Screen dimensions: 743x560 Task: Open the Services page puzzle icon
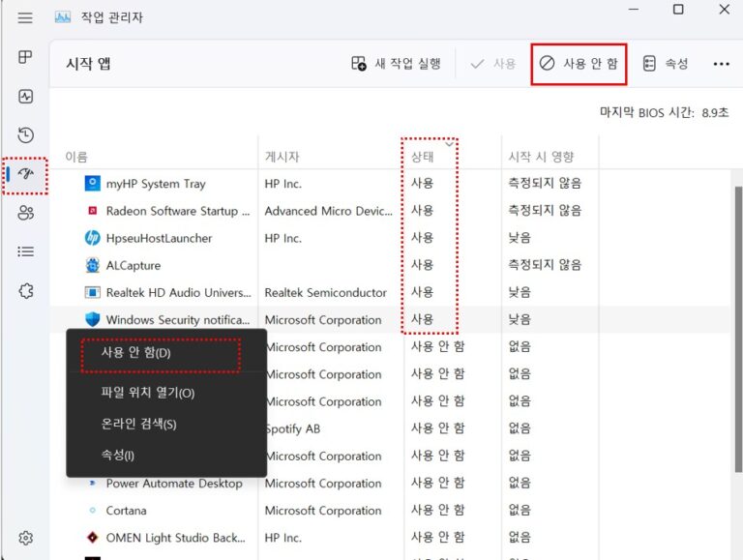[x=26, y=290]
